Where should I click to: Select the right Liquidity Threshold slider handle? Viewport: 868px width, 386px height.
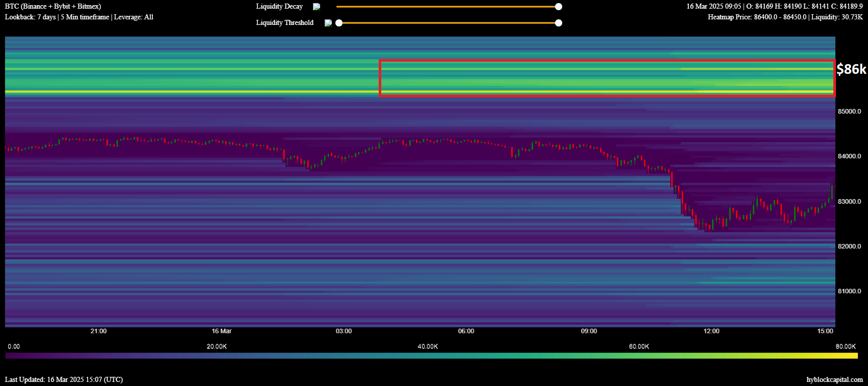pos(559,23)
